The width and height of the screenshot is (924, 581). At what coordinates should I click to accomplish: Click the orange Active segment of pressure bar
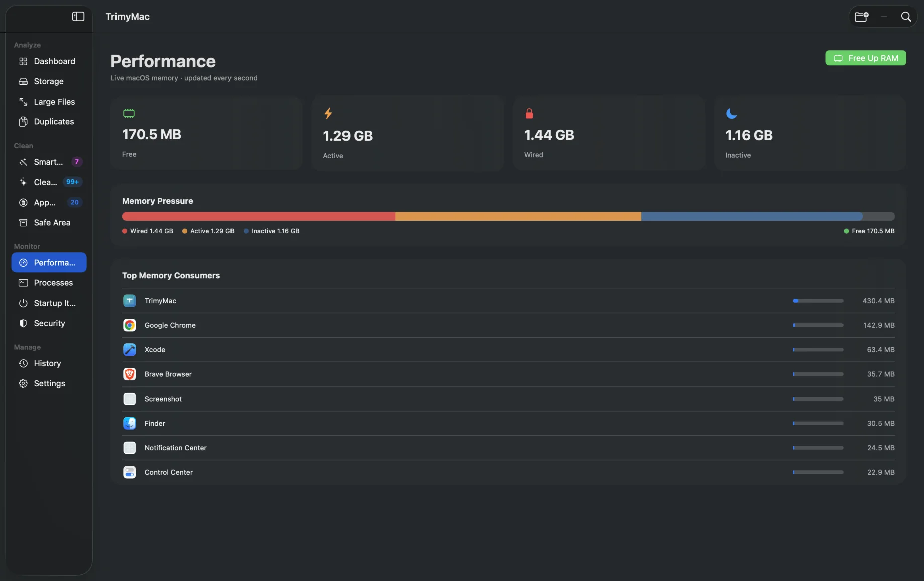click(518, 216)
